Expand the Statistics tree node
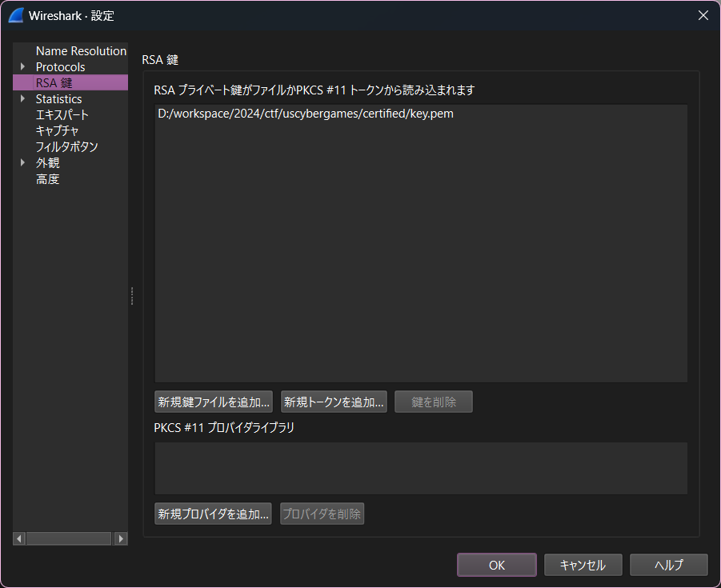The height and width of the screenshot is (588, 721). (x=22, y=98)
